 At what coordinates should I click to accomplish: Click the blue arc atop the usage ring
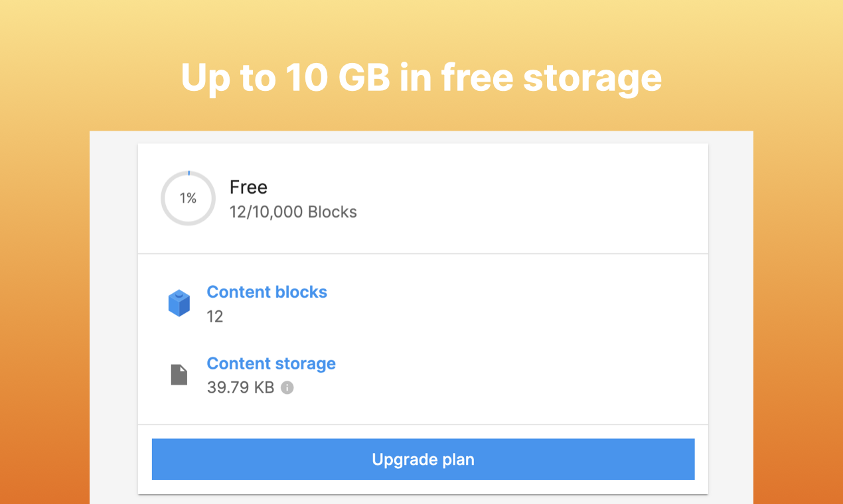[x=189, y=172]
